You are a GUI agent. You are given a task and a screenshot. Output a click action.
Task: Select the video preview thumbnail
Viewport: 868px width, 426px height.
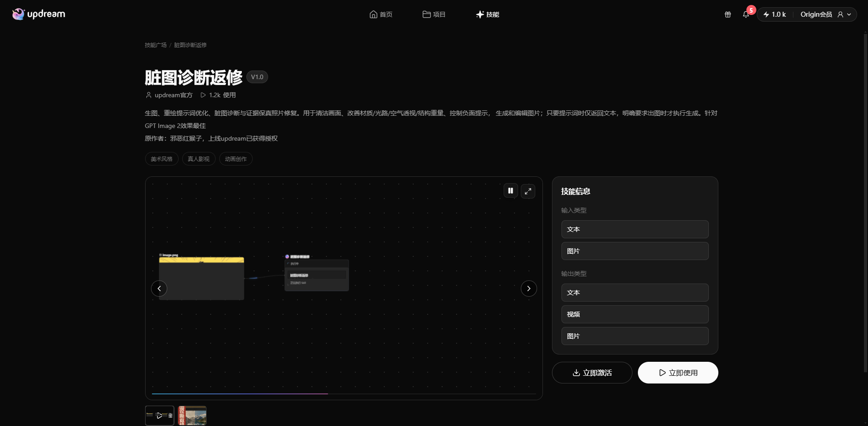pos(160,416)
